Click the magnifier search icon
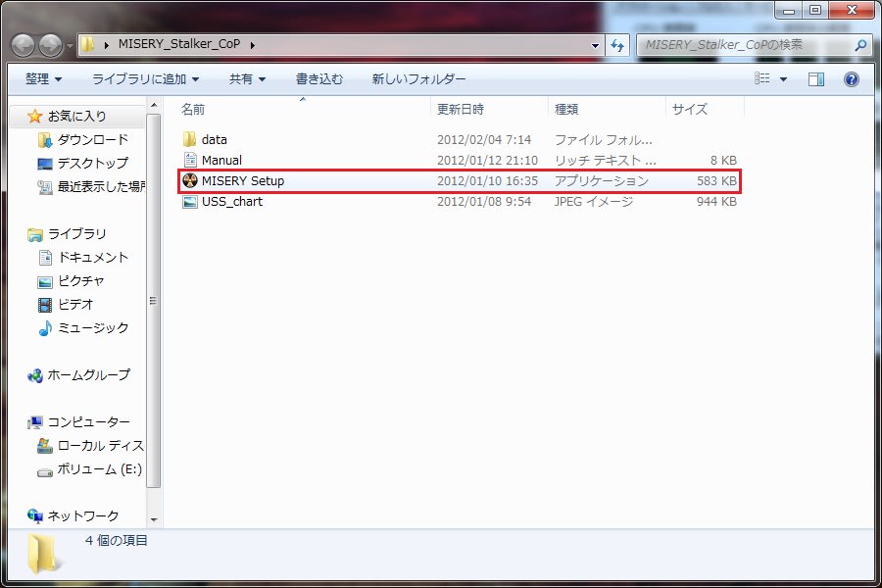The image size is (882, 588). coord(860,45)
